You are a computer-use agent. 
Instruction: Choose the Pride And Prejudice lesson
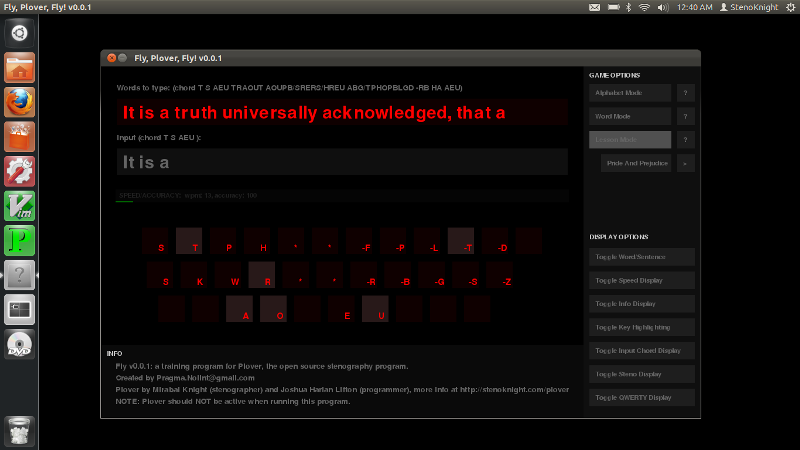pyautogui.click(x=636, y=163)
